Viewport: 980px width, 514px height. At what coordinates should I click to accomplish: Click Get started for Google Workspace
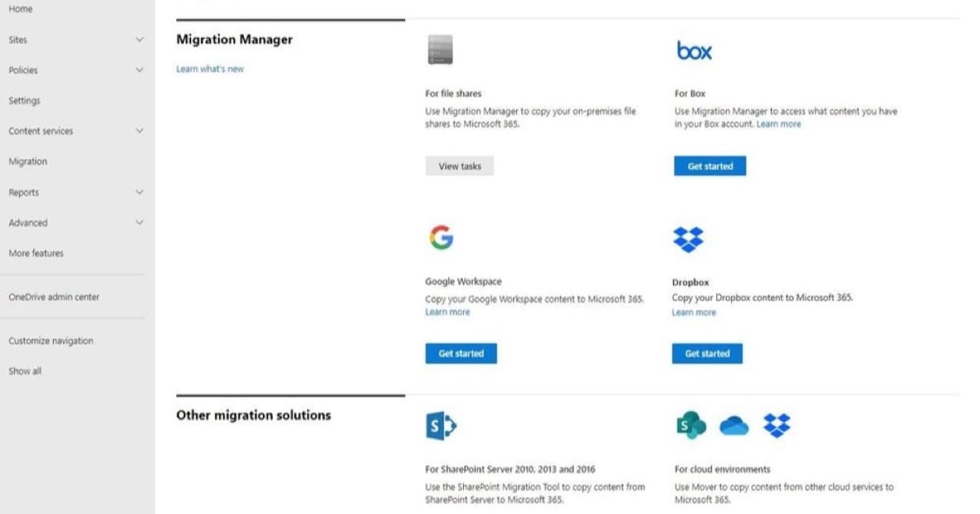click(x=461, y=353)
